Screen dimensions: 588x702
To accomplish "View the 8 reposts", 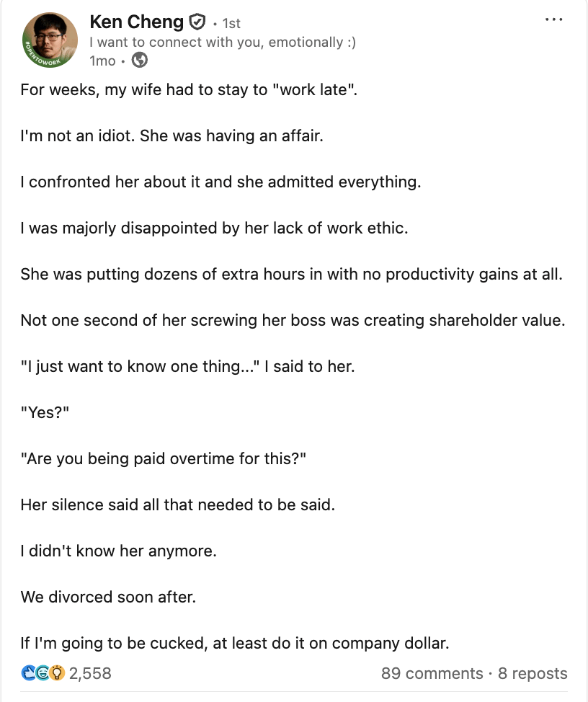I will [533, 673].
